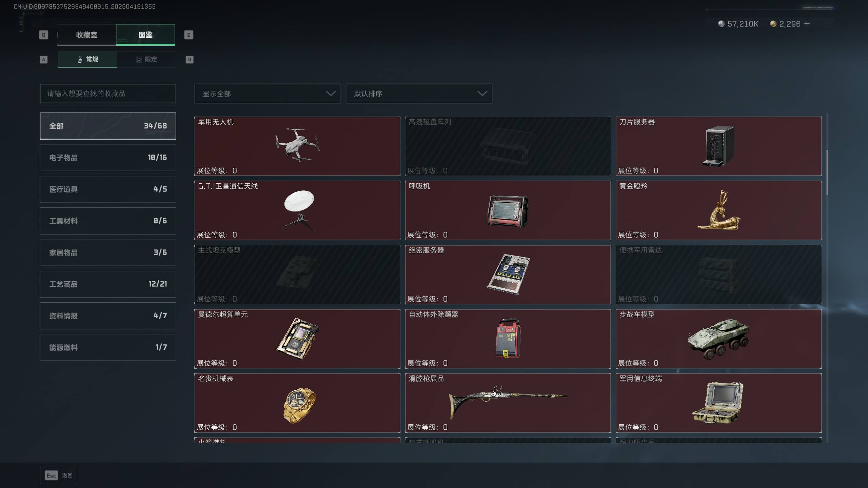Click the 黄金瞪羚 golden gazelle icon
Image resolution: width=868 pixels, height=488 pixels.
[x=718, y=209]
